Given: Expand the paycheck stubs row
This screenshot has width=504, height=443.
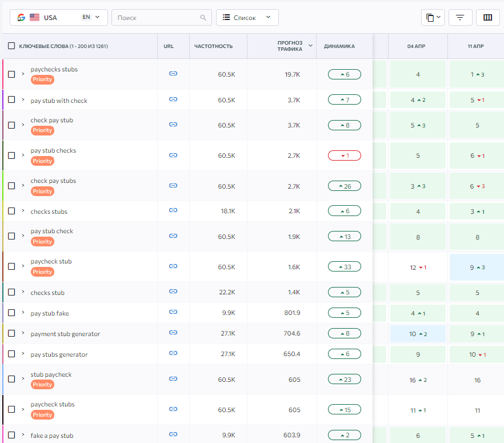Looking at the screenshot, I should [x=23, y=409].
